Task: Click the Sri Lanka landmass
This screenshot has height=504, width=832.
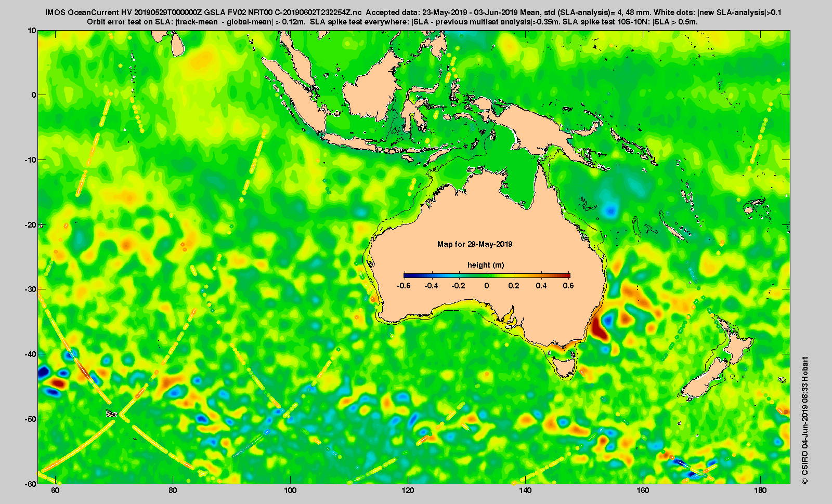Action: pos(178,43)
